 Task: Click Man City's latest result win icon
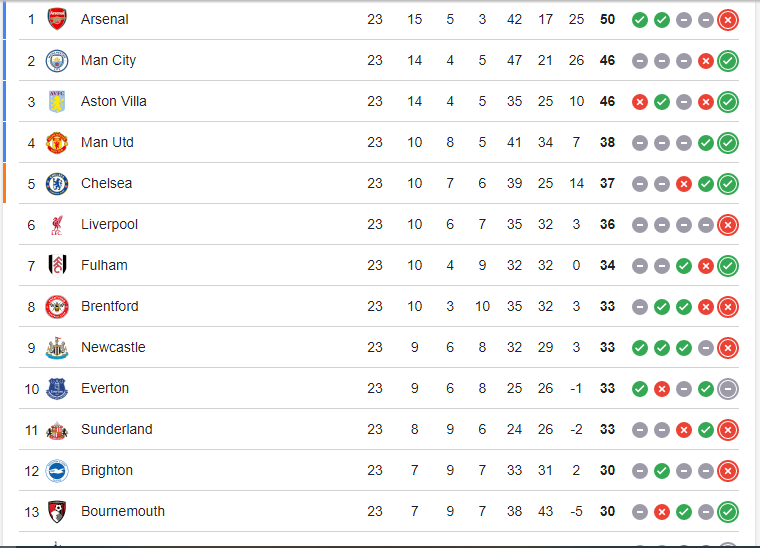[728, 61]
